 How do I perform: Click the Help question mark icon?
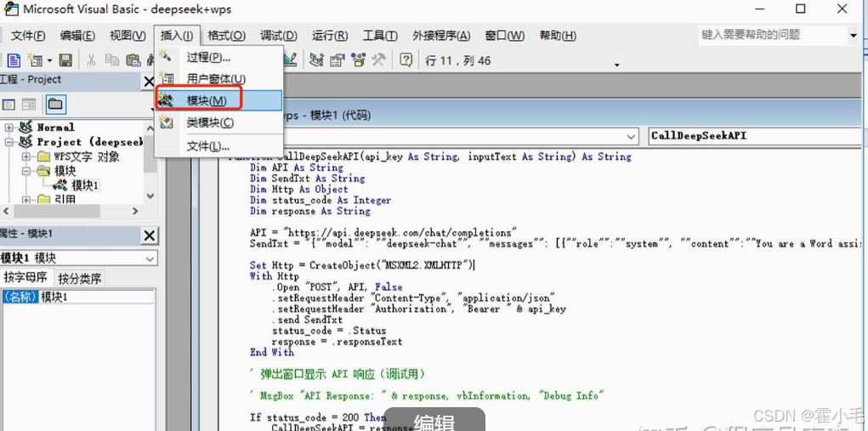pyautogui.click(x=406, y=60)
